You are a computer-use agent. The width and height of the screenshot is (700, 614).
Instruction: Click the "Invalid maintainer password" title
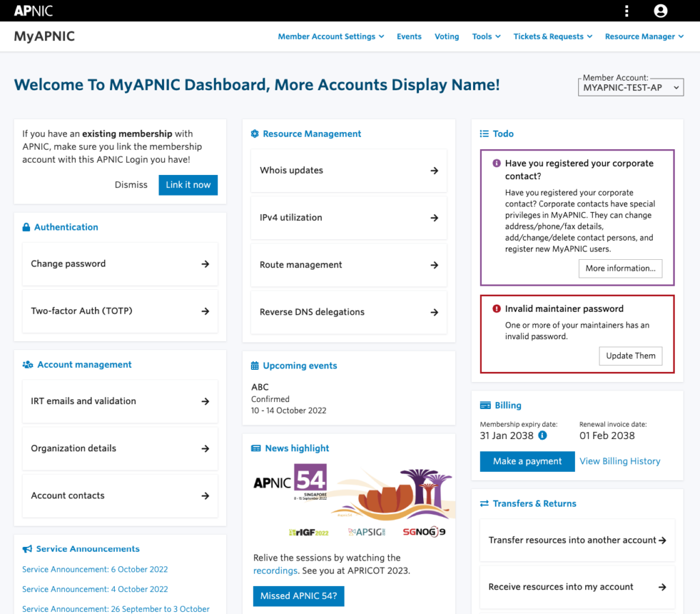pos(564,309)
